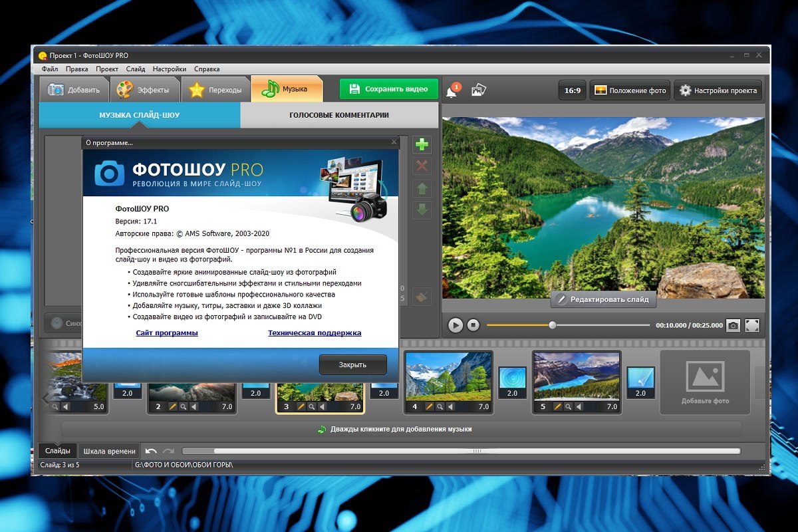798x532 pixels.
Task: Click Сохранить видео button
Action: tap(389, 89)
